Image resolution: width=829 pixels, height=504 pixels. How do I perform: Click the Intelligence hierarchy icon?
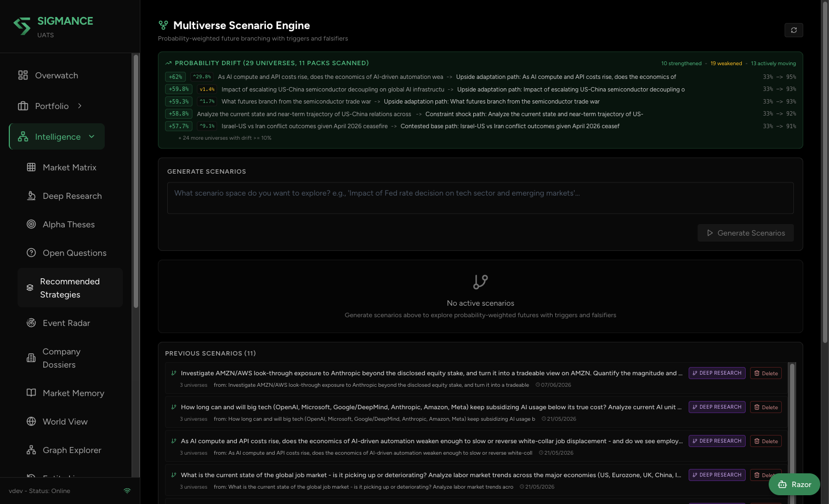[x=23, y=136]
